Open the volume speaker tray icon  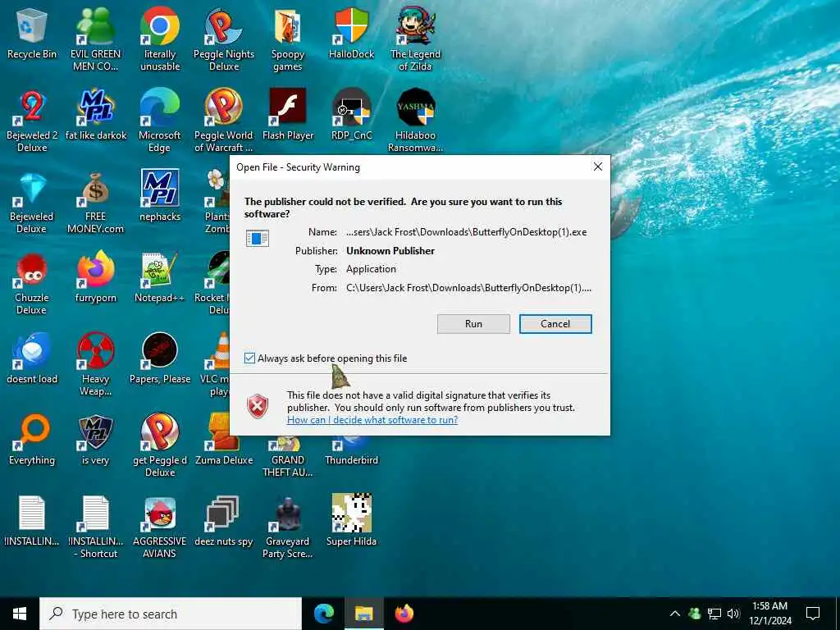733,614
